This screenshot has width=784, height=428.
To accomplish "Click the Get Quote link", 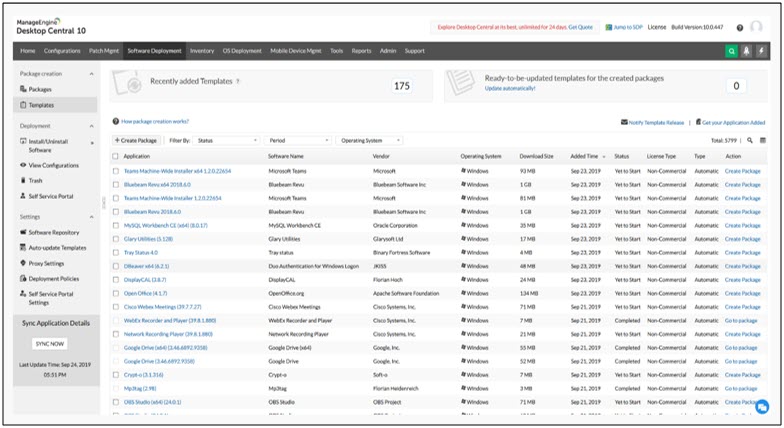I will pos(580,27).
